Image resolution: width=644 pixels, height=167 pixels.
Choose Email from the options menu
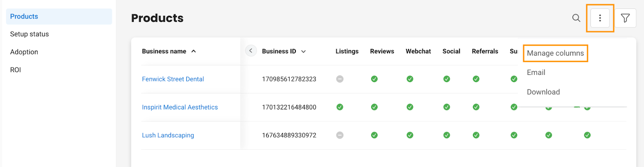[536, 72]
